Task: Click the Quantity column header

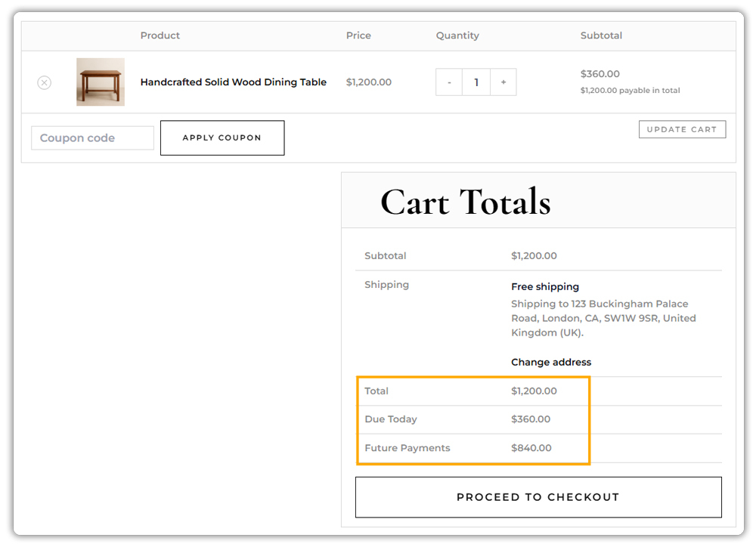Action: click(457, 36)
